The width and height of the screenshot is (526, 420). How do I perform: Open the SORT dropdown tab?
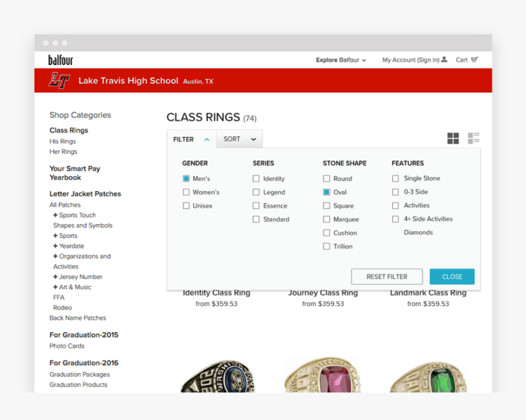coord(240,139)
